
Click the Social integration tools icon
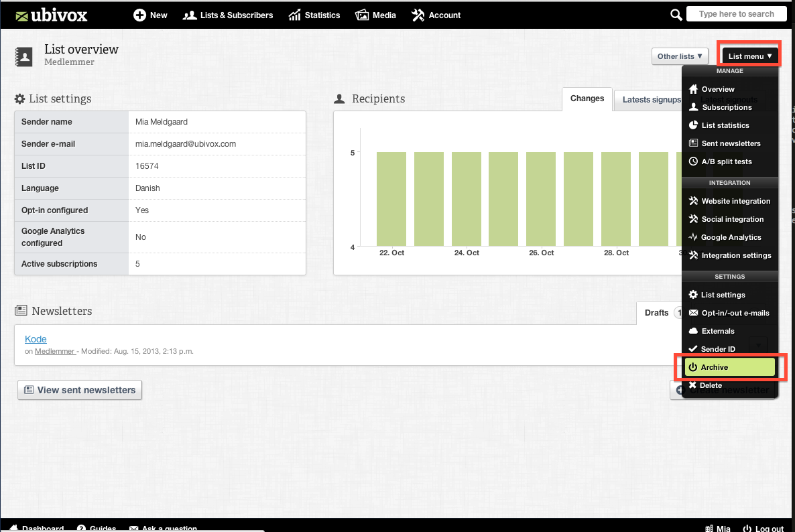coord(693,219)
